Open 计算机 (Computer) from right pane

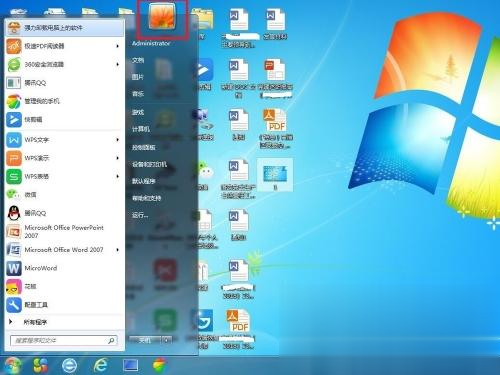click(141, 129)
